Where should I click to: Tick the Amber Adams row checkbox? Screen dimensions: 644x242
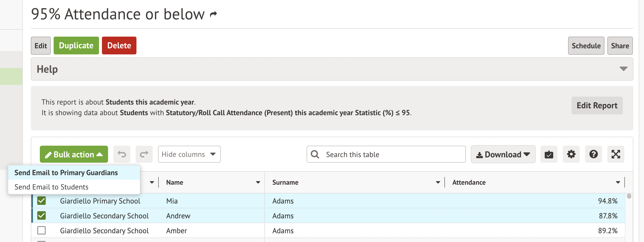(x=41, y=230)
